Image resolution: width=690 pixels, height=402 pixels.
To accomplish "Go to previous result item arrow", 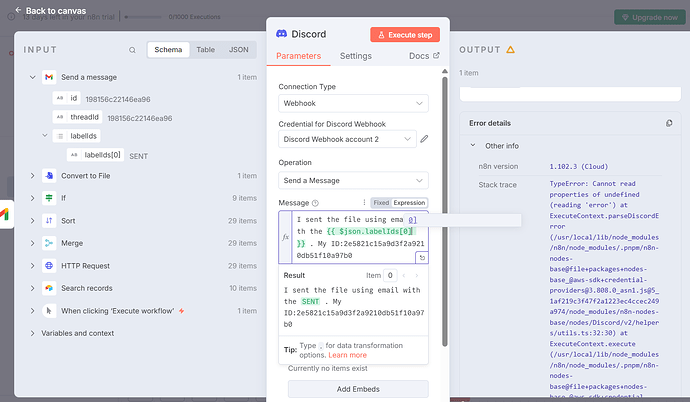I will (404, 275).
